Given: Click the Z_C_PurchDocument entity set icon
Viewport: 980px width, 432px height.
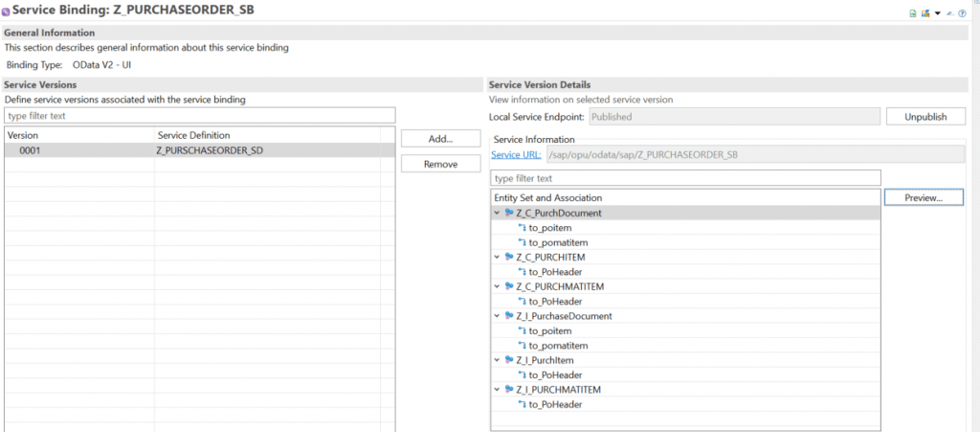Looking at the screenshot, I should click(x=509, y=214).
